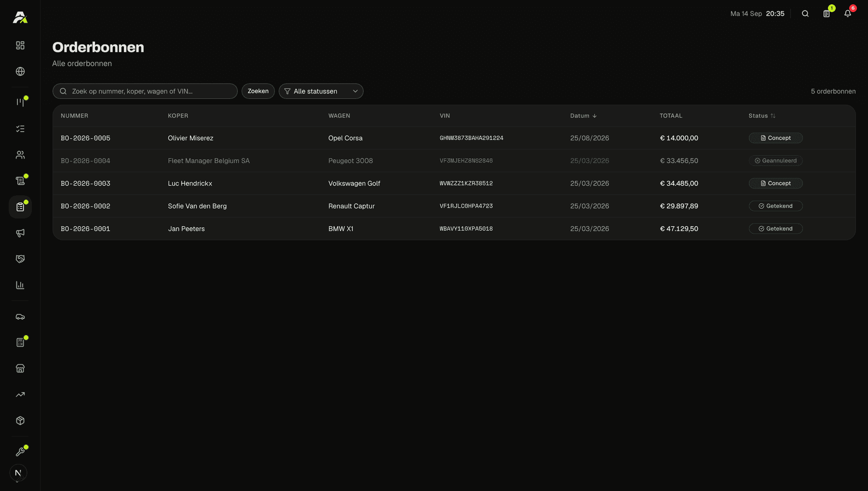This screenshot has height=491, width=868.
Task: Open the package box icon in sidebar
Action: [x=20, y=421]
